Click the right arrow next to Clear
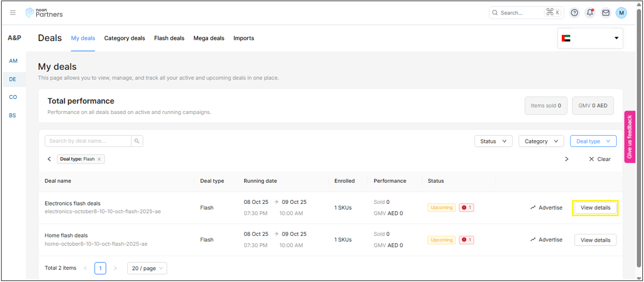 coord(567,159)
